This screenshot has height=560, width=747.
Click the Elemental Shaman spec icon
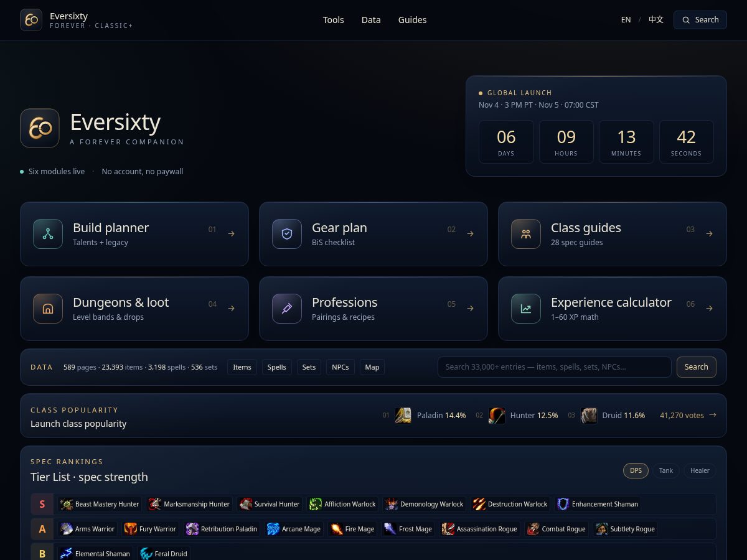pyautogui.click(x=67, y=554)
